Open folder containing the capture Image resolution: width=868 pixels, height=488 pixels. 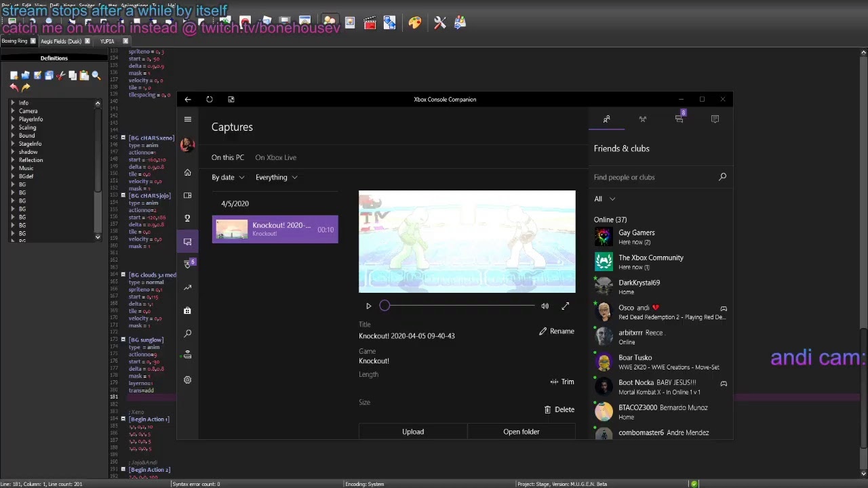tap(521, 432)
